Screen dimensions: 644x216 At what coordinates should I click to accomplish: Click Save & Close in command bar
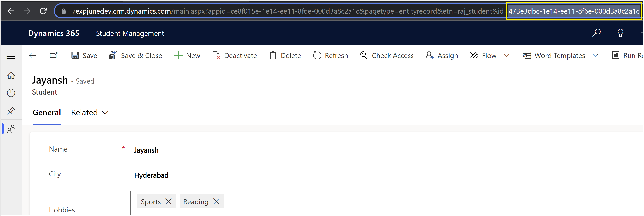[136, 55]
